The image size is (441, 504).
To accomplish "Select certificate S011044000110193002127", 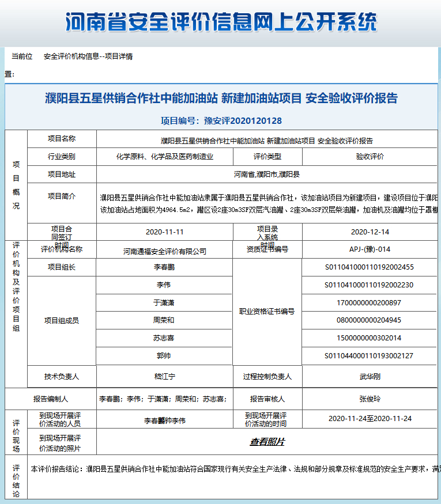I will tap(369, 356).
